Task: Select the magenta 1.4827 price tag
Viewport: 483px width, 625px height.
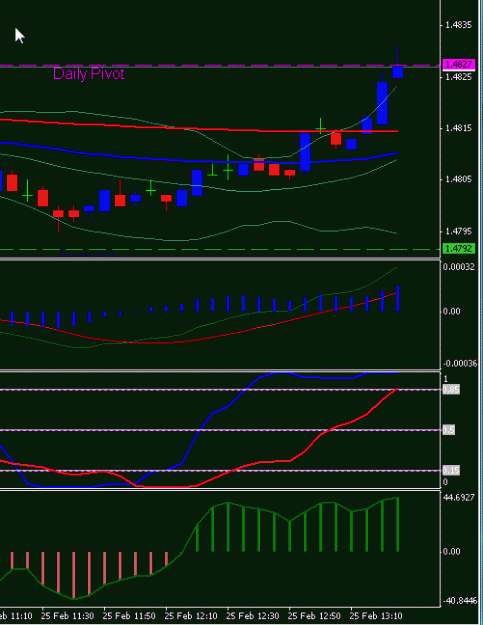Action: [459, 64]
